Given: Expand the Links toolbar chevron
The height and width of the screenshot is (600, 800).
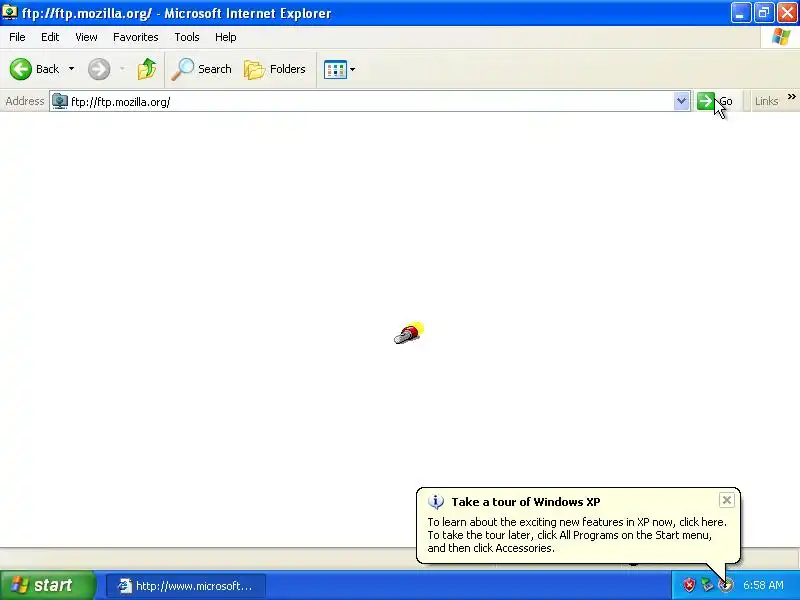Looking at the screenshot, I should [791, 97].
